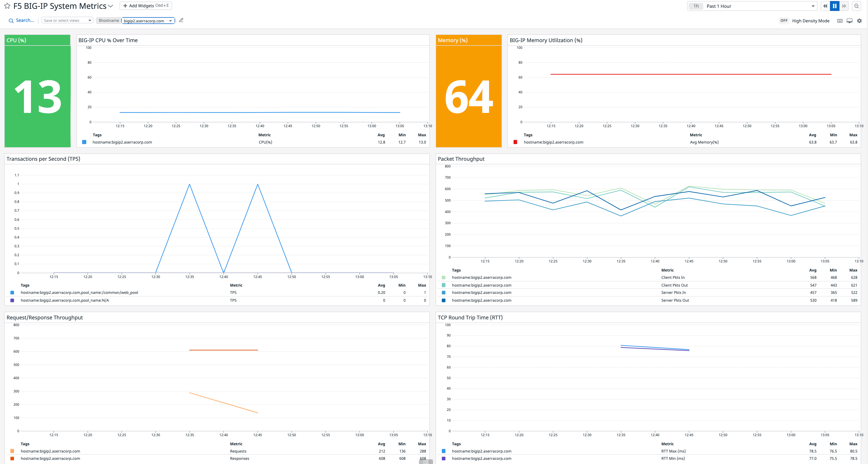Image resolution: width=868 pixels, height=464 pixels.
Task: Click Server Pkts Out legend row
Action: (675, 300)
